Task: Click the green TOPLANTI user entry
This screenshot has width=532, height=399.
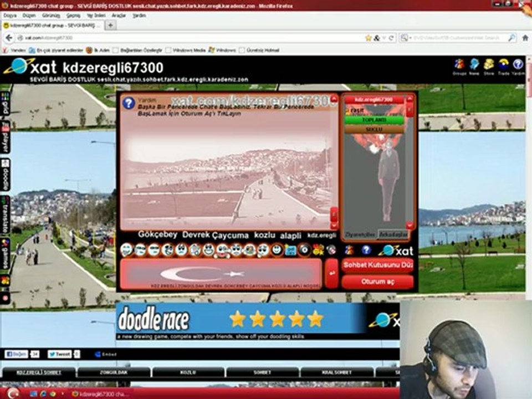Action: point(374,120)
